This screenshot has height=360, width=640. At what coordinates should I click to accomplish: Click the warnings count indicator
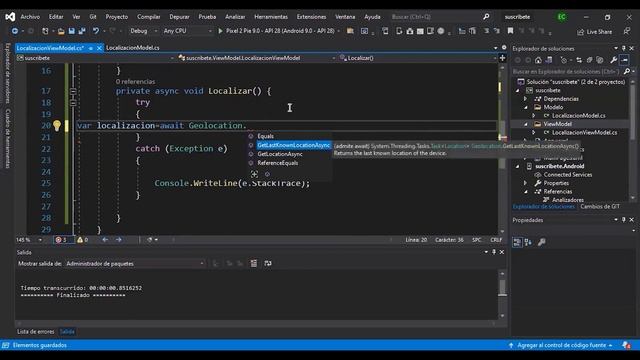click(82, 240)
